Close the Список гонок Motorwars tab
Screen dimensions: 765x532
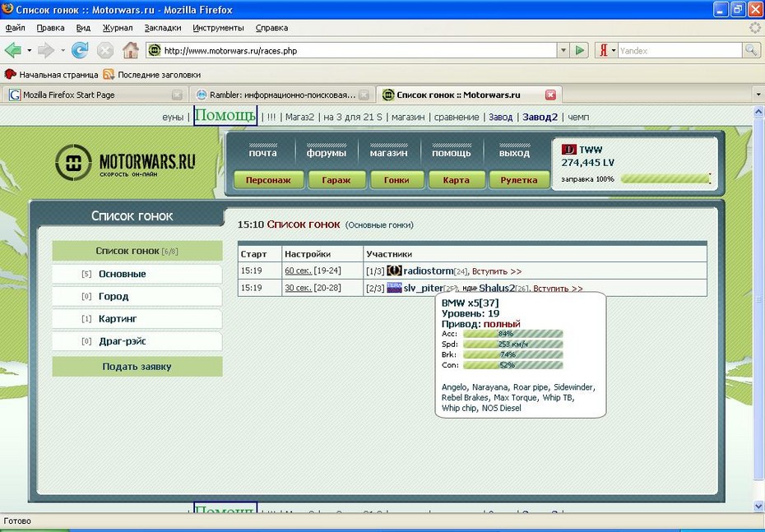click(x=550, y=95)
